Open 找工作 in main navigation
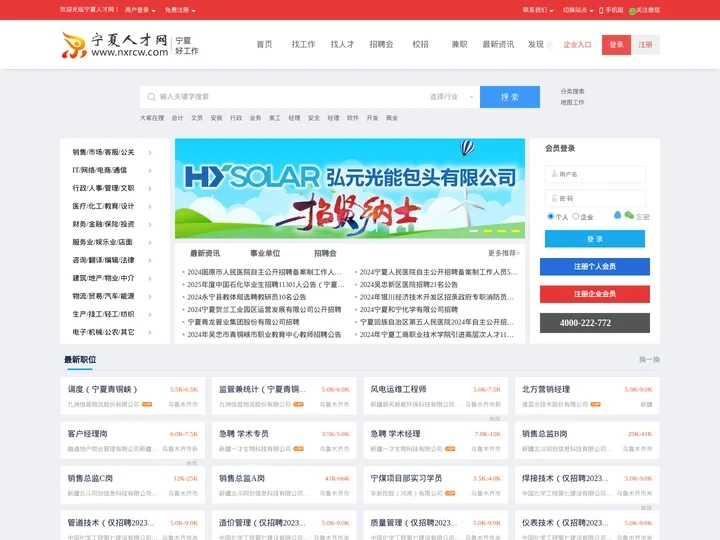The height and width of the screenshot is (540, 720). point(304,45)
